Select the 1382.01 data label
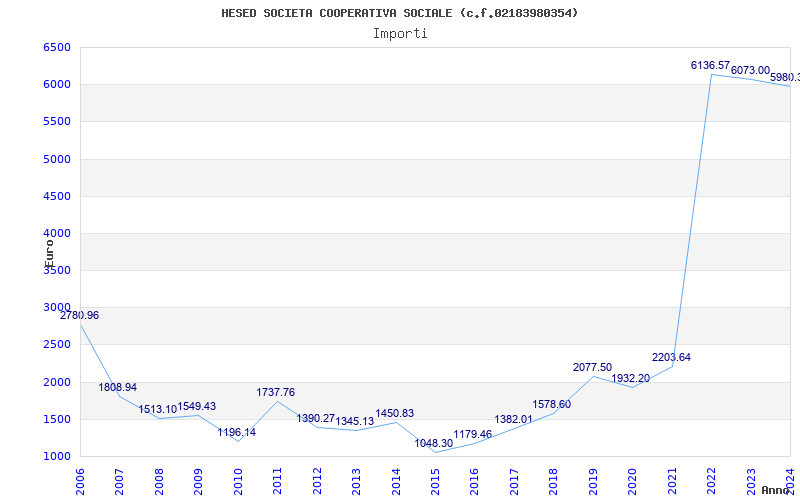800x500 pixels. 513,419
